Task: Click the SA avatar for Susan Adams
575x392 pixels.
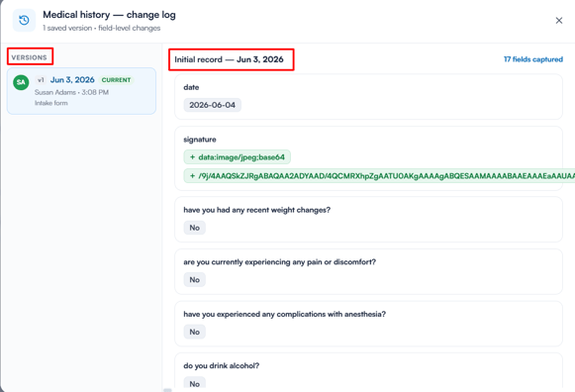Action: tap(21, 82)
